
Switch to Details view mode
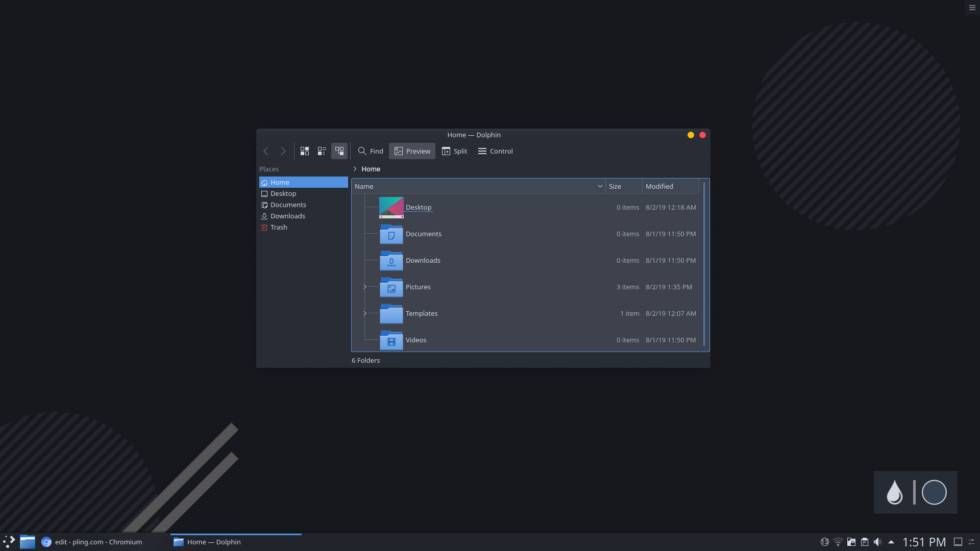339,151
